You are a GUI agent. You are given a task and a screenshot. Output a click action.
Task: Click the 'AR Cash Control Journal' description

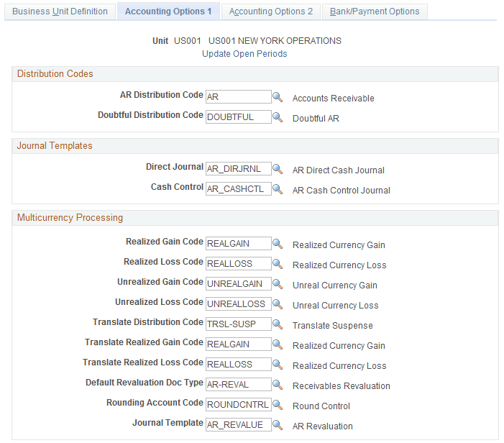[342, 191]
